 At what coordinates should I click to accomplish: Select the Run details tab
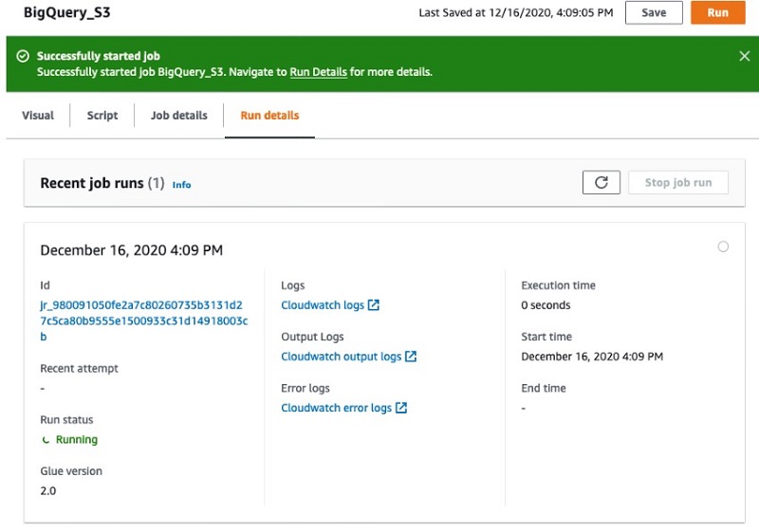tap(269, 116)
